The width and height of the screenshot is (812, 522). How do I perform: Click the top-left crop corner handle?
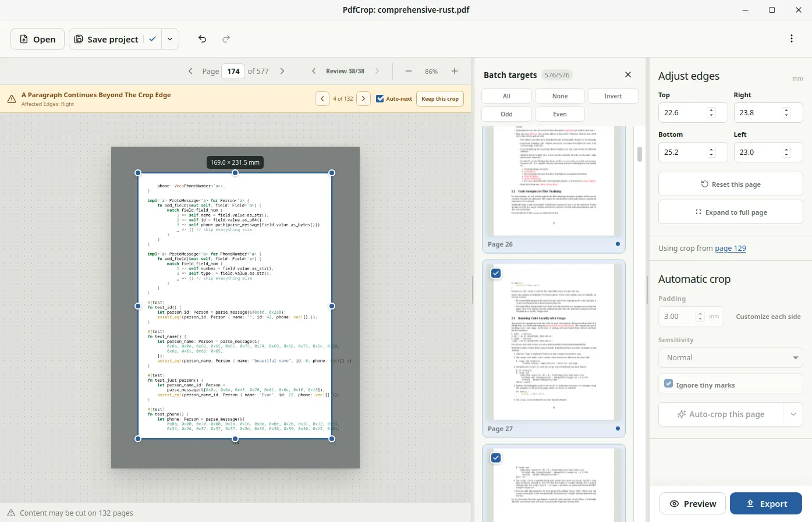pyautogui.click(x=138, y=173)
